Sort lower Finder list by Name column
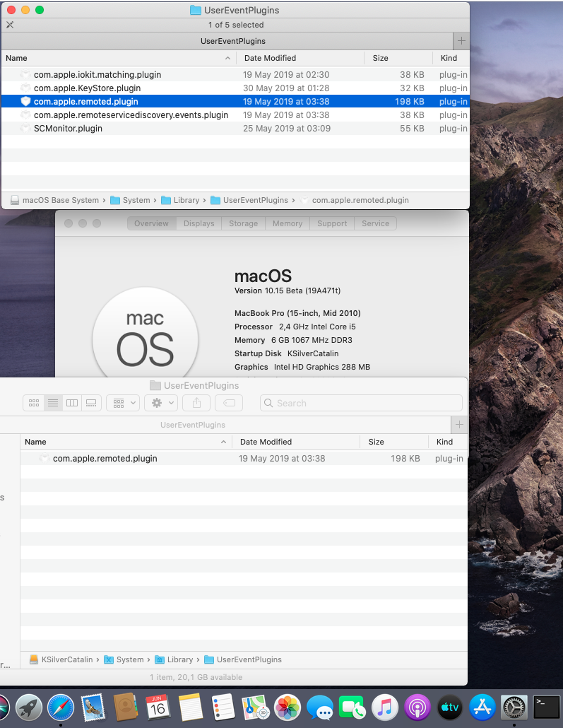Screen dimensions: 563x728 pos(126,442)
